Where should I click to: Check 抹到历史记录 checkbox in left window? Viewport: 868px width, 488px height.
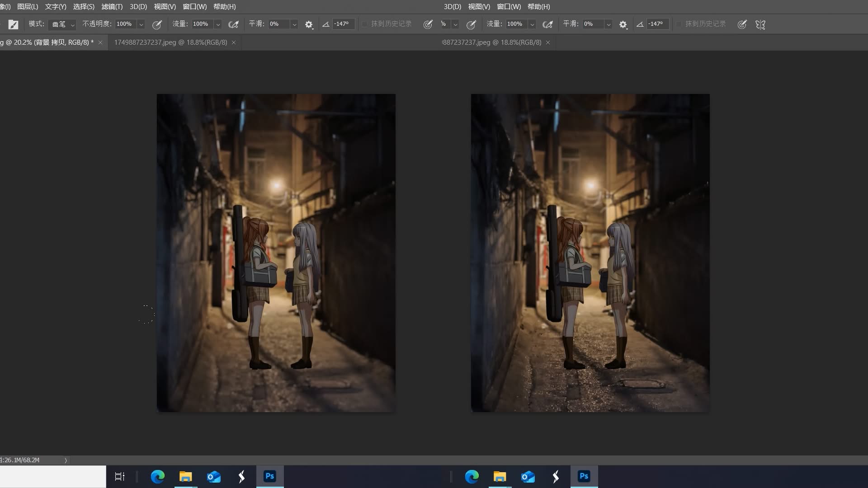(x=364, y=24)
